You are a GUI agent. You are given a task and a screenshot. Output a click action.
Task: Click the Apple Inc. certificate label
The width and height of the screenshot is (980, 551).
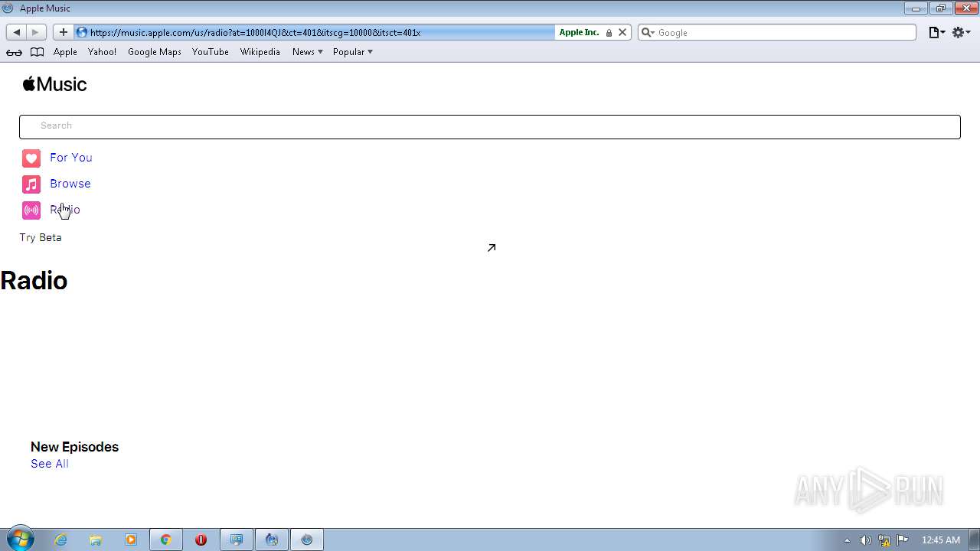[x=579, y=32]
